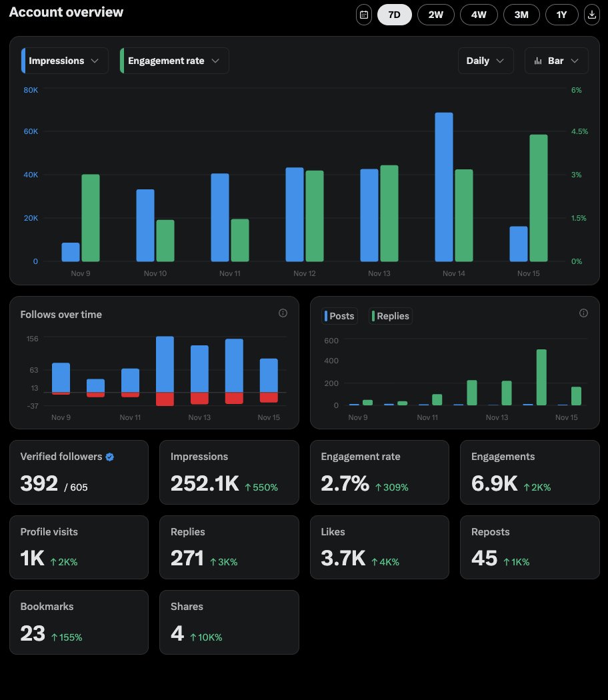The height and width of the screenshot is (700, 608).
Task: Switch to the 4W time range
Action: point(479,15)
